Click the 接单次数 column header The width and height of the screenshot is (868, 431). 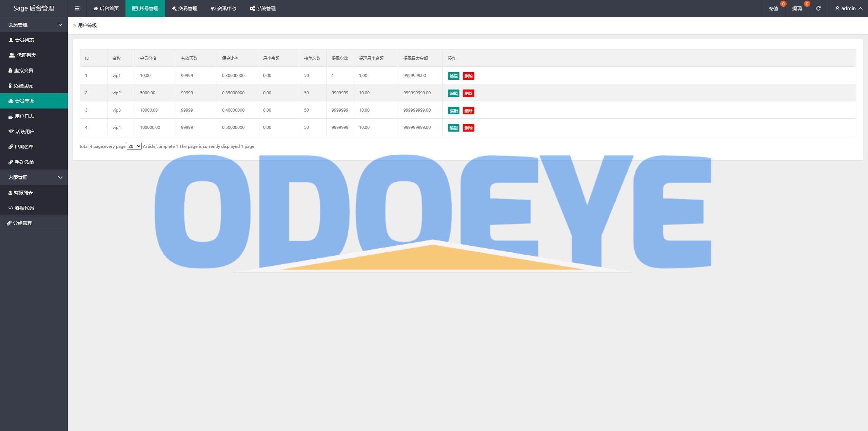(x=312, y=58)
